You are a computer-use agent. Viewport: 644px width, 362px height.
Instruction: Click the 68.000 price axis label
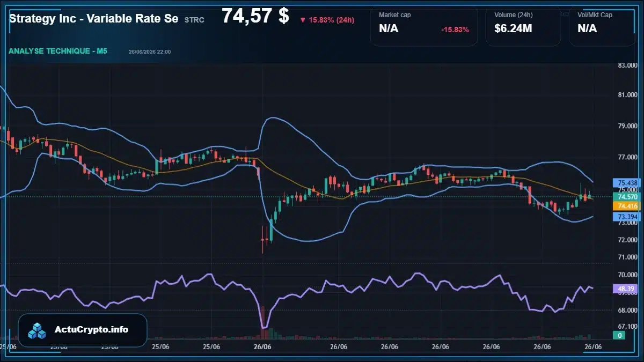[627, 310]
